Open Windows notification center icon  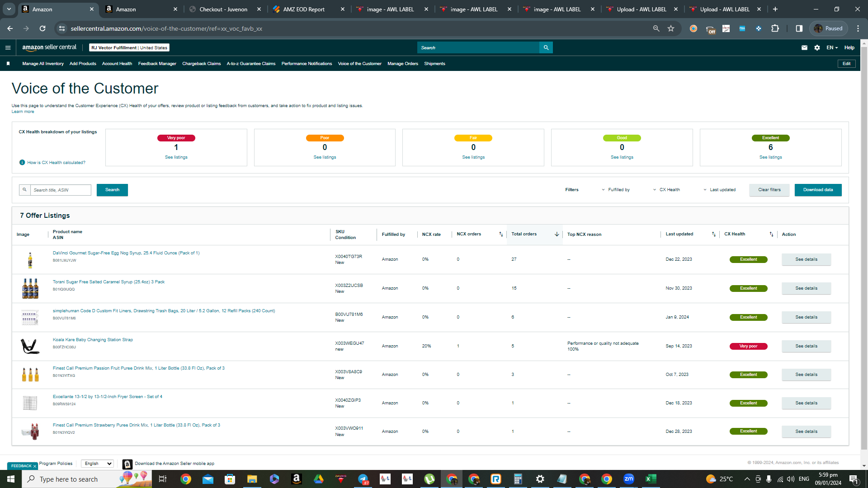854,479
